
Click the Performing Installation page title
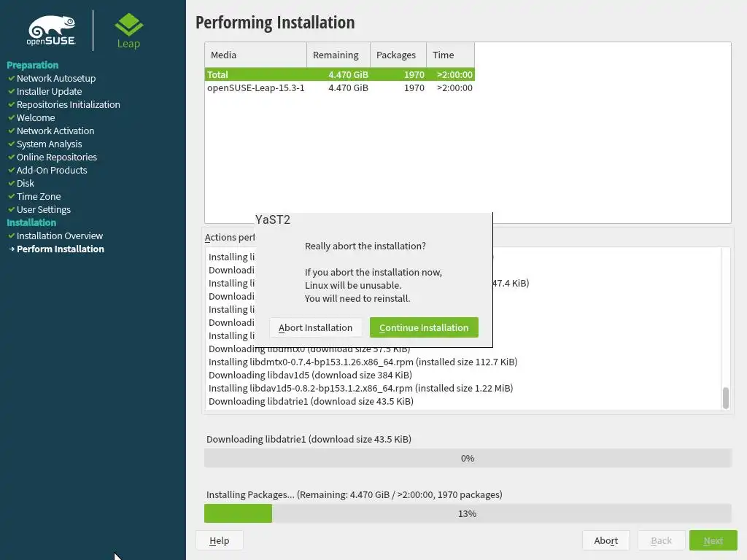pos(275,23)
